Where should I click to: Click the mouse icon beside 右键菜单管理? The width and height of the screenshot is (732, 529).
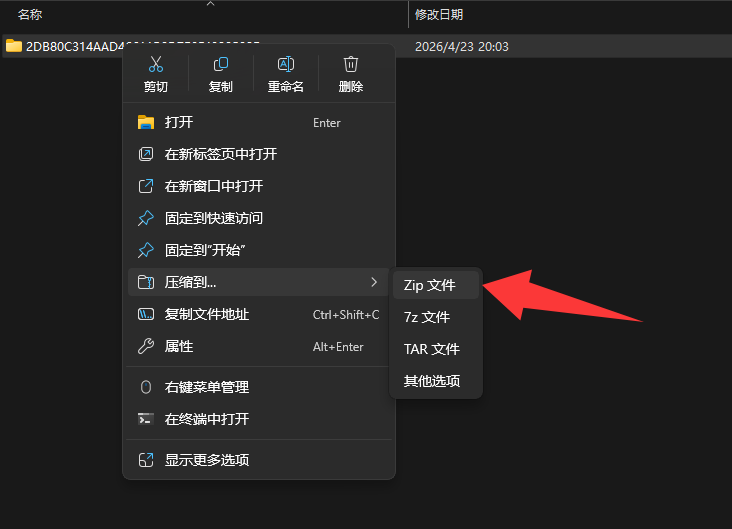[146, 387]
